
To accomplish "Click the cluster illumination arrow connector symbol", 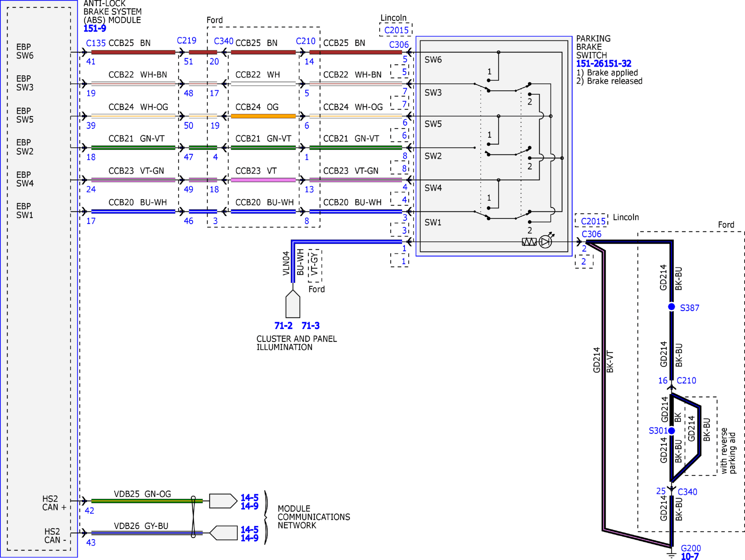I will click(x=293, y=304).
